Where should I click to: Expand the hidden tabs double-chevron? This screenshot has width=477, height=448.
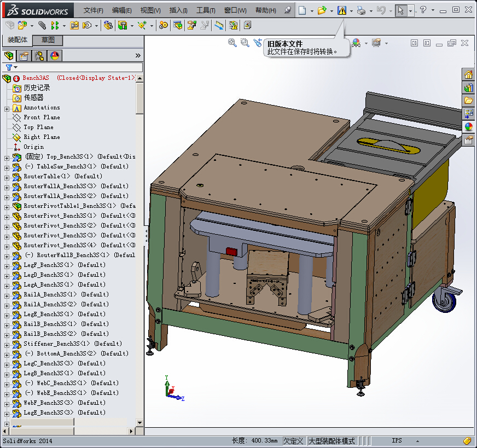(x=138, y=56)
